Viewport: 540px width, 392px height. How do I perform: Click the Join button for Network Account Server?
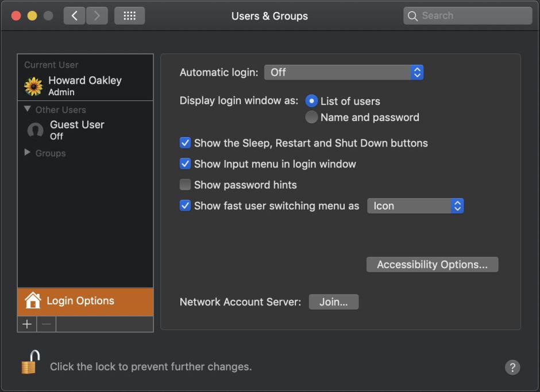coord(333,302)
